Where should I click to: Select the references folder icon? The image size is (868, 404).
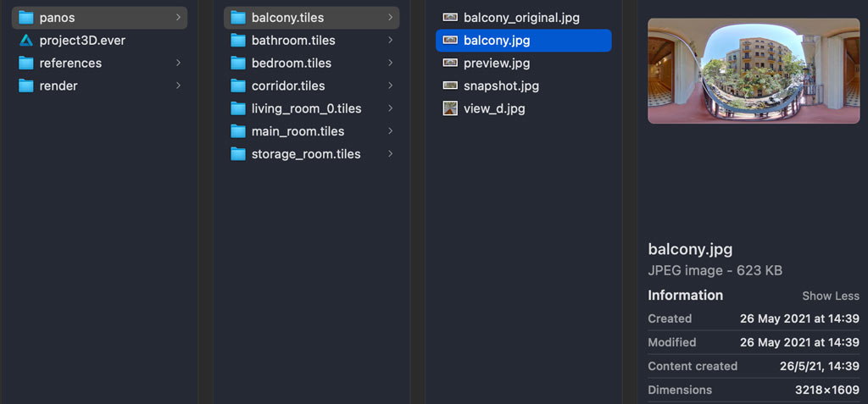25,64
